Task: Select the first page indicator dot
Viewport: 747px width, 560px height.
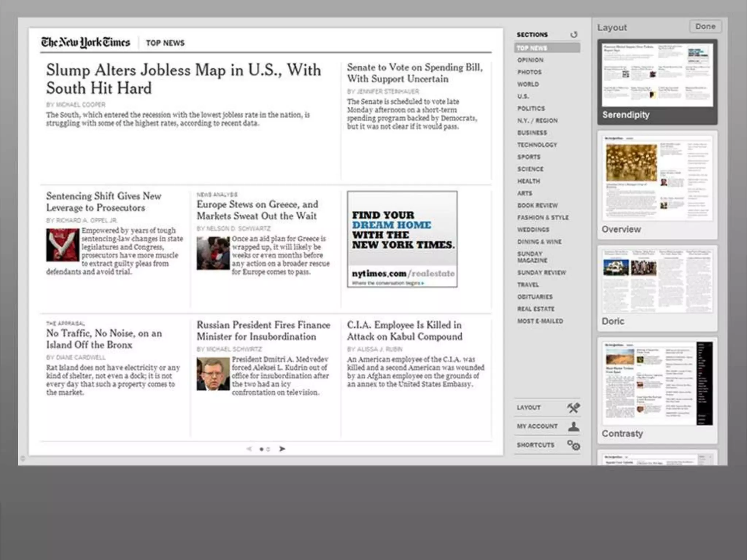Action: click(x=262, y=449)
